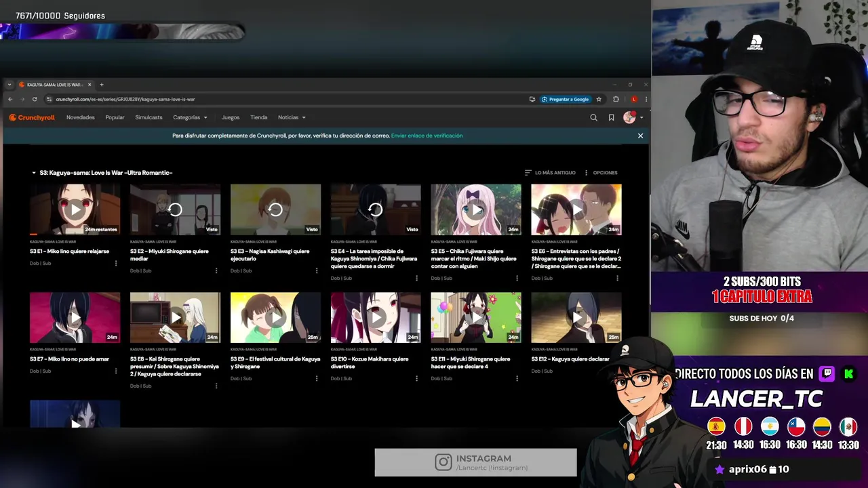Image resolution: width=868 pixels, height=488 pixels.
Task: Open the Juegos section
Action: coord(231,117)
